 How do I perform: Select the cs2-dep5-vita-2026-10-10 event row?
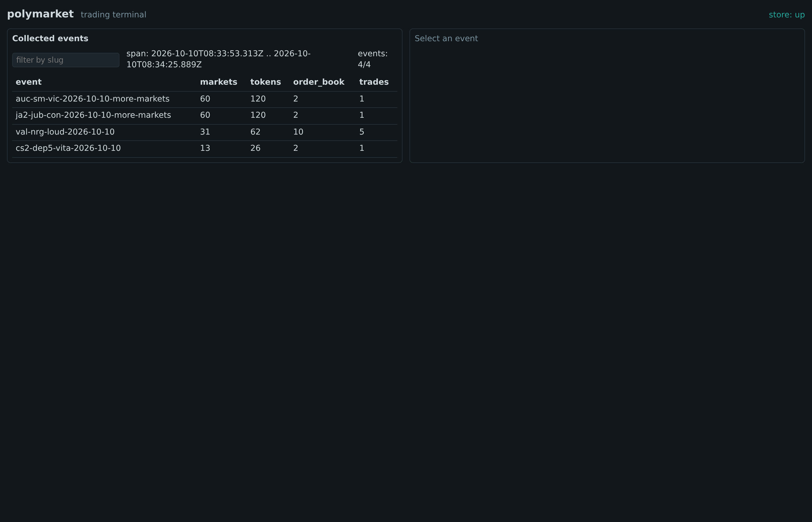pyautogui.click(x=205, y=148)
